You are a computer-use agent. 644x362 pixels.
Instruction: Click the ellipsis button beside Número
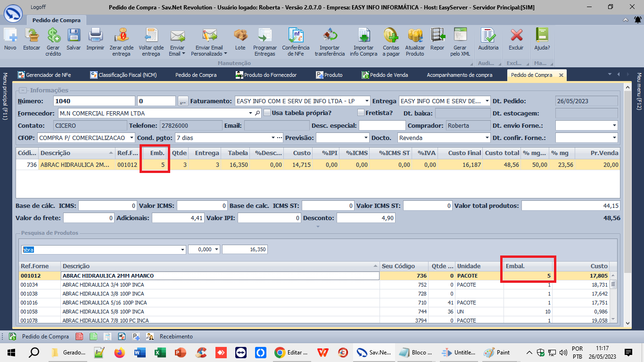coord(183,101)
